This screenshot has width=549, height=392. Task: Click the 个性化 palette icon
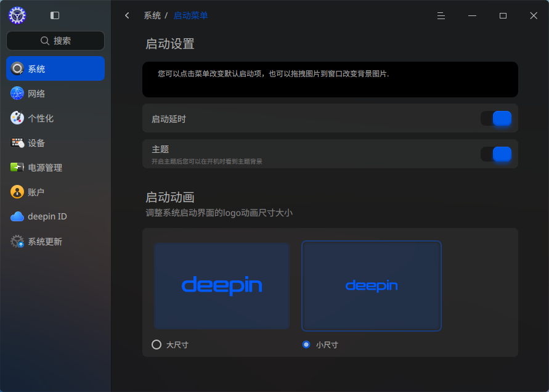tap(17, 118)
